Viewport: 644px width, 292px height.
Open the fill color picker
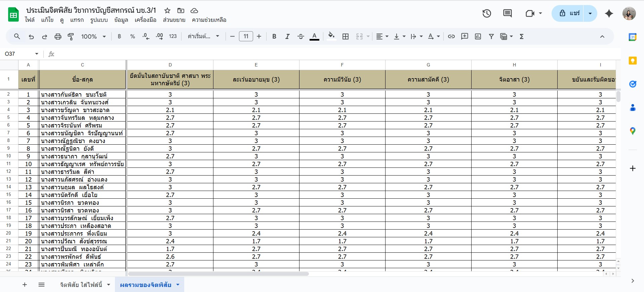point(331,36)
